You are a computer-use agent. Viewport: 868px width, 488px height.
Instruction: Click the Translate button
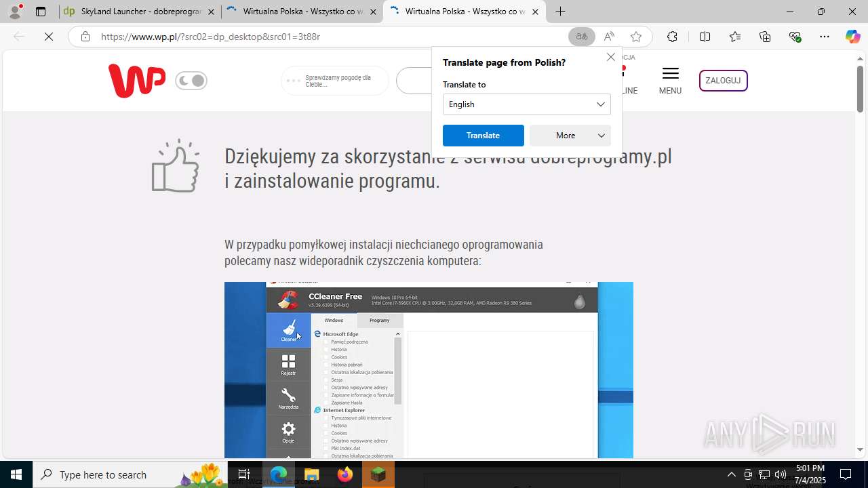484,136
